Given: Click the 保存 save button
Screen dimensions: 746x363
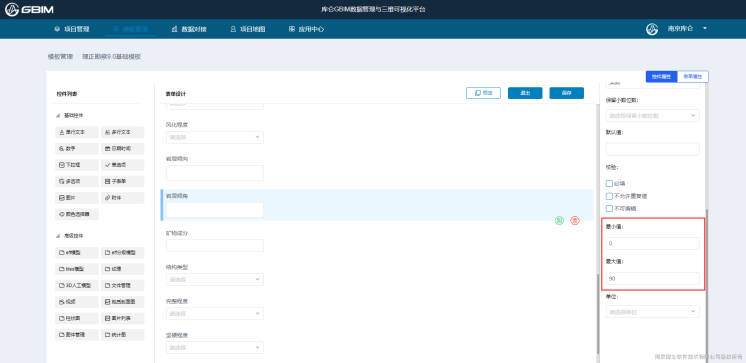Looking at the screenshot, I should 567,93.
